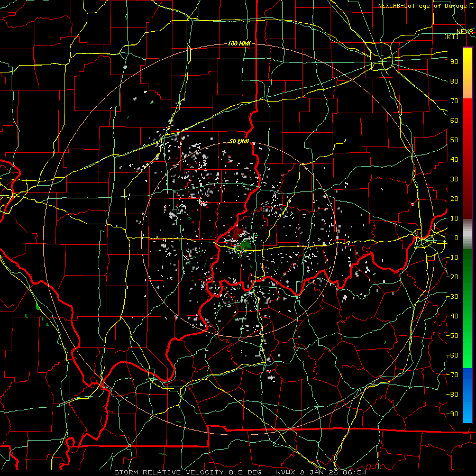Image resolution: width=476 pixels, height=476 pixels.
Task: Click the green inbound velocity patch near radar
Action: pyautogui.click(x=244, y=246)
